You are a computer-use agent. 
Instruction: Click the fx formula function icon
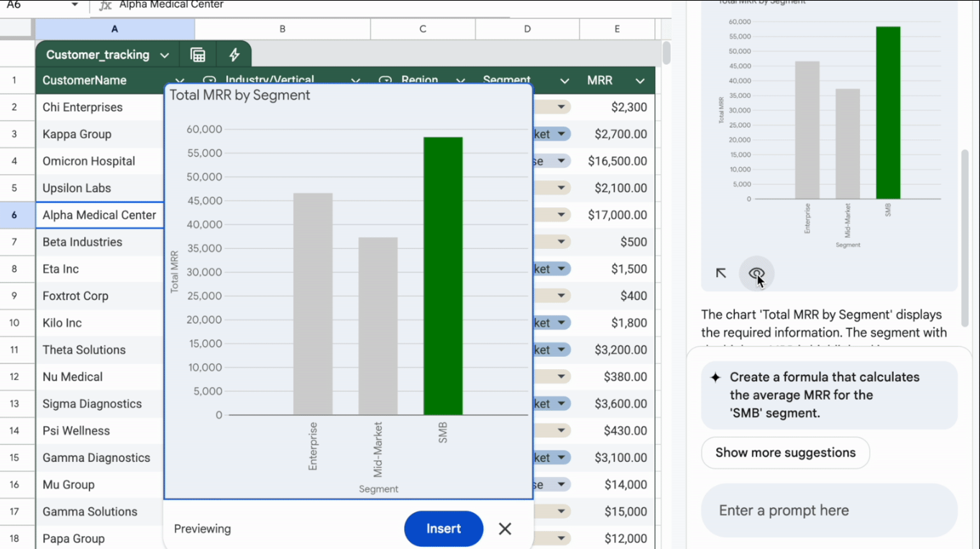pyautogui.click(x=105, y=5)
